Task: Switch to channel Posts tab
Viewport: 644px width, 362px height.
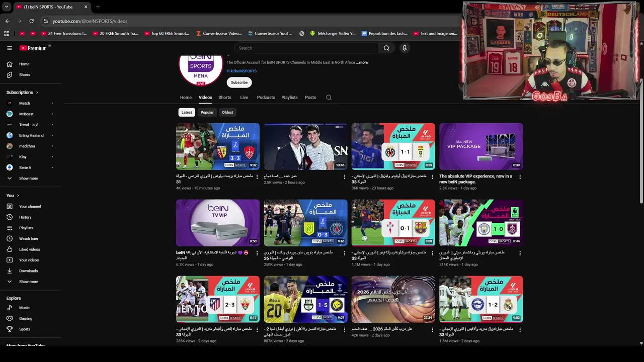Action: click(310, 98)
